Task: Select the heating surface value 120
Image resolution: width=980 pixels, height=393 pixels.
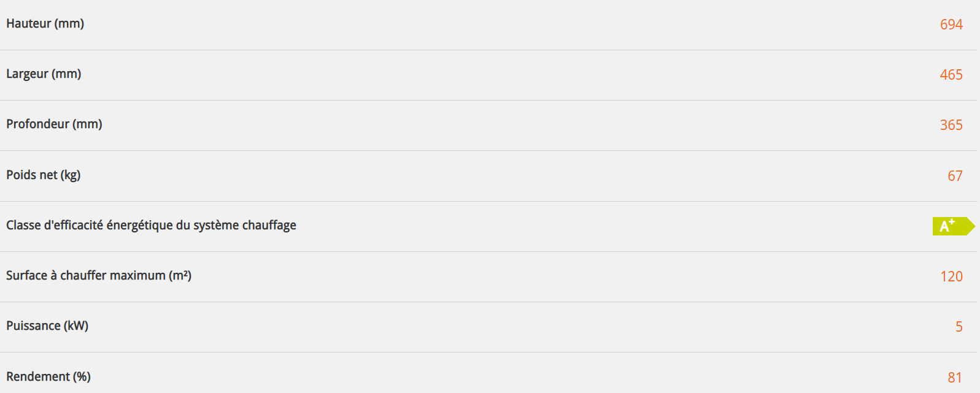Action: click(951, 277)
